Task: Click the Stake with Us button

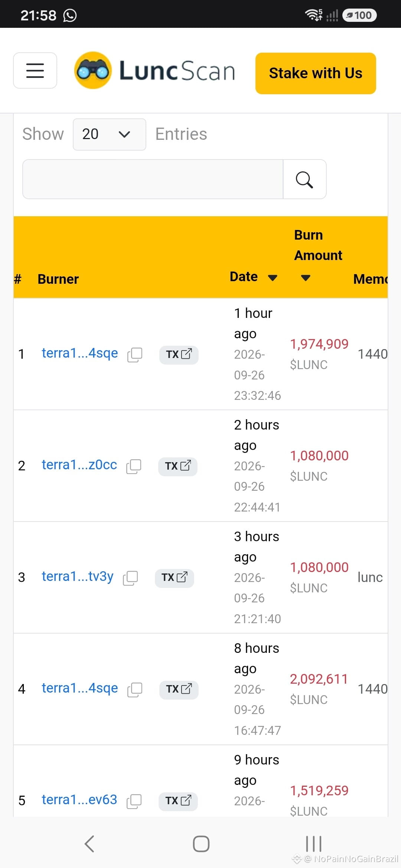Action: click(316, 73)
